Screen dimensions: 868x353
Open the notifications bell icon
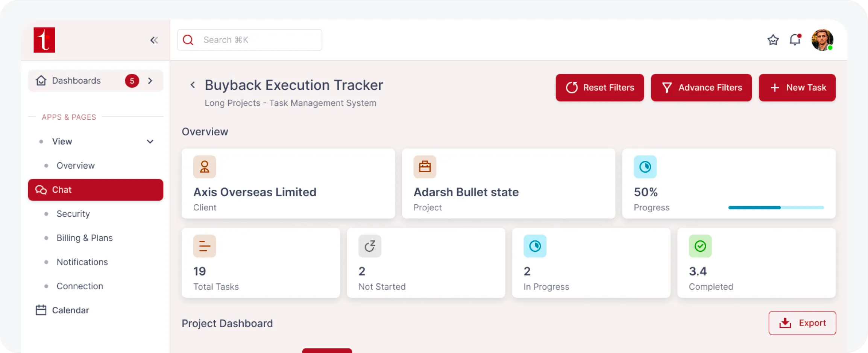pyautogui.click(x=795, y=40)
